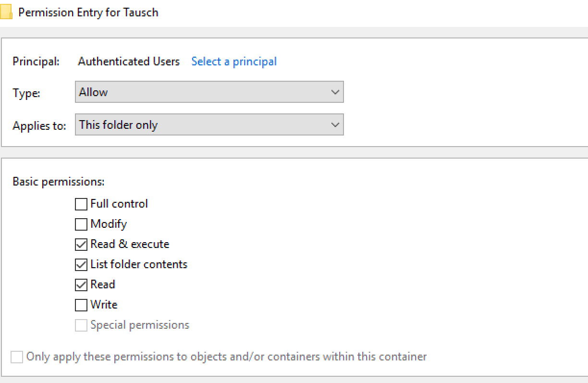Image resolution: width=588 pixels, height=383 pixels.
Task: Click the Permission Entry for Tausch title
Action: click(x=88, y=12)
